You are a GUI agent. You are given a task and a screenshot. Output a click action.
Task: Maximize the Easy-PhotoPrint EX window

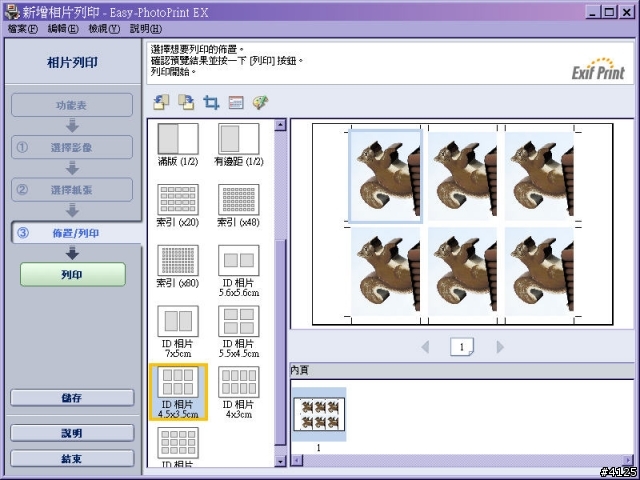click(609, 12)
